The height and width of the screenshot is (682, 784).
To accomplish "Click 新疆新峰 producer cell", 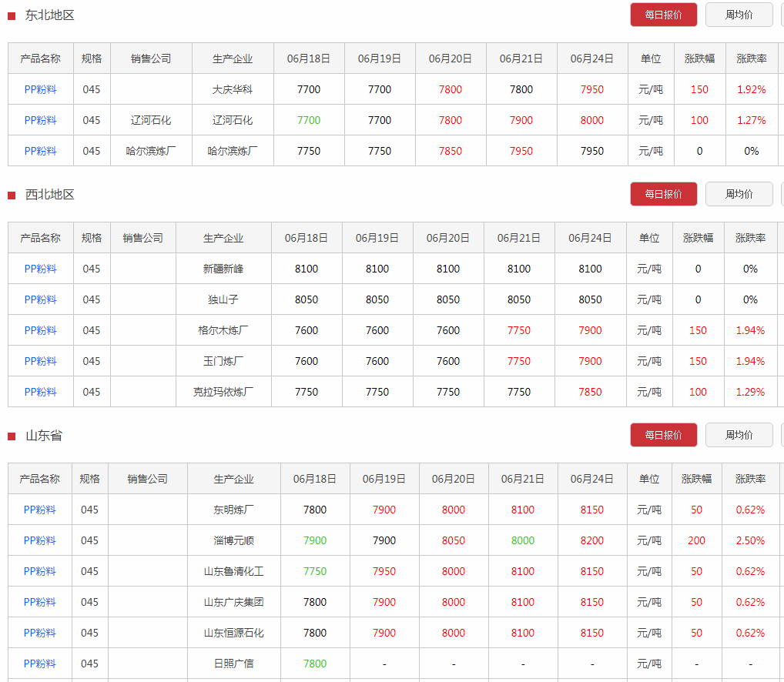I will 223,269.
